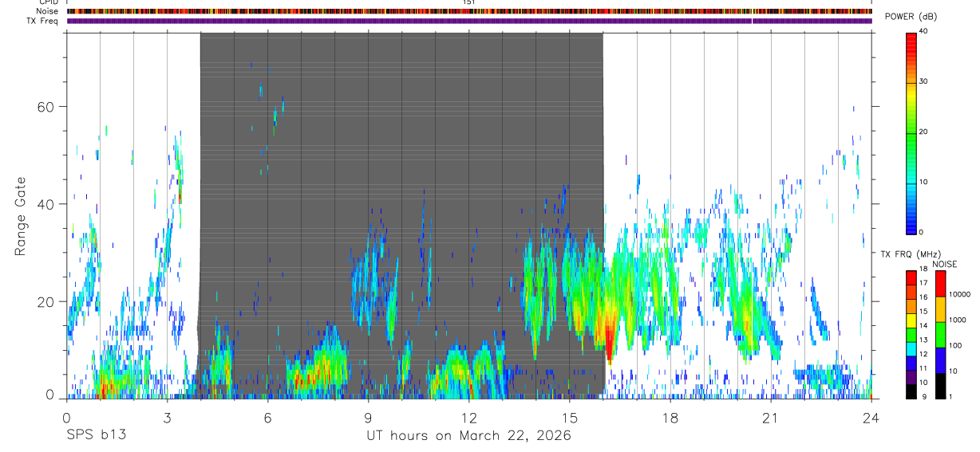Select the red top of the power colorbar
This screenshot has height=452, width=980.
pos(911,45)
